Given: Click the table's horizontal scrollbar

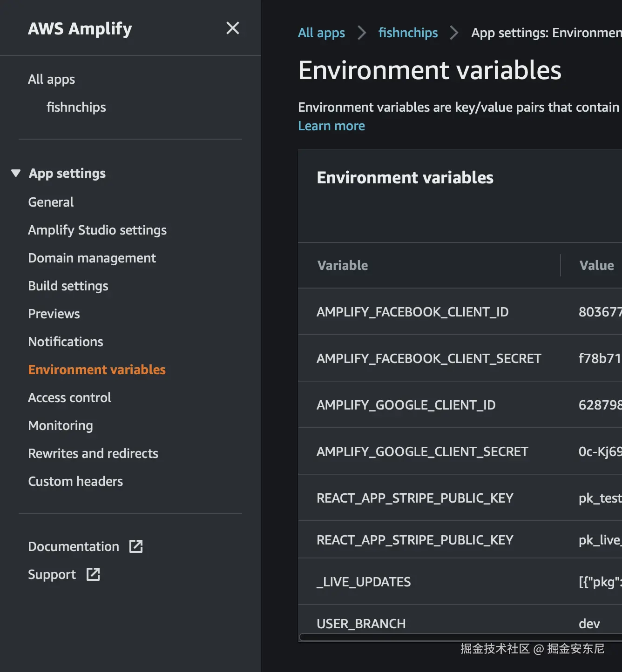Looking at the screenshot, I should point(460,637).
